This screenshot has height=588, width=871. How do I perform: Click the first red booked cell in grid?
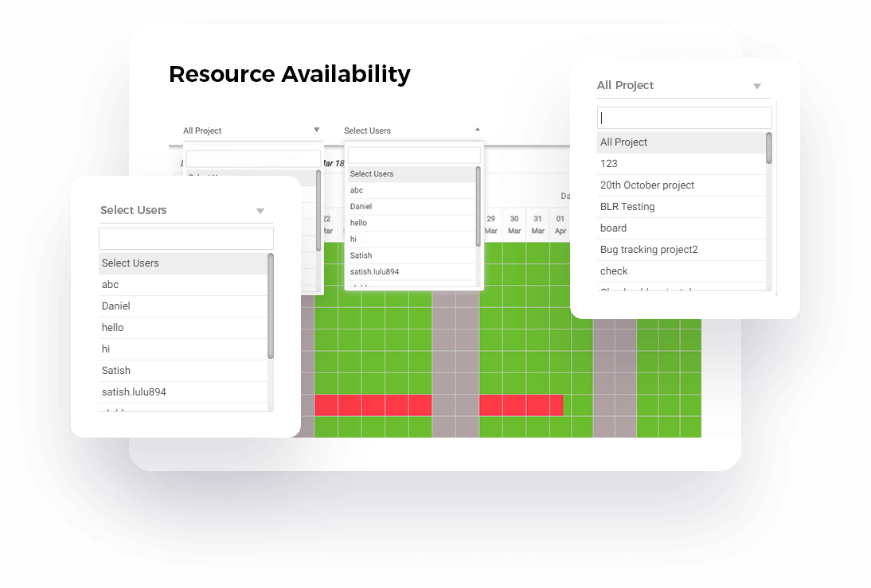(326, 405)
